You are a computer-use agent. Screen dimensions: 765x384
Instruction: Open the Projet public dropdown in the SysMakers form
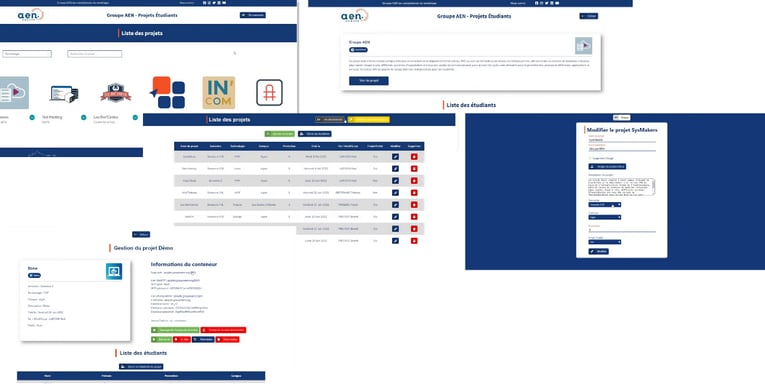pyautogui.click(x=604, y=242)
